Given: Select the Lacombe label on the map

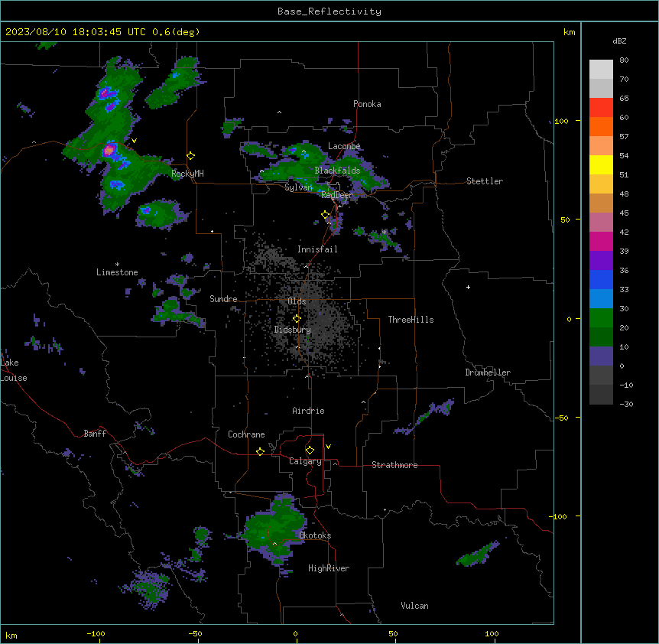Looking at the screenshot, I should tap(344, 146).
